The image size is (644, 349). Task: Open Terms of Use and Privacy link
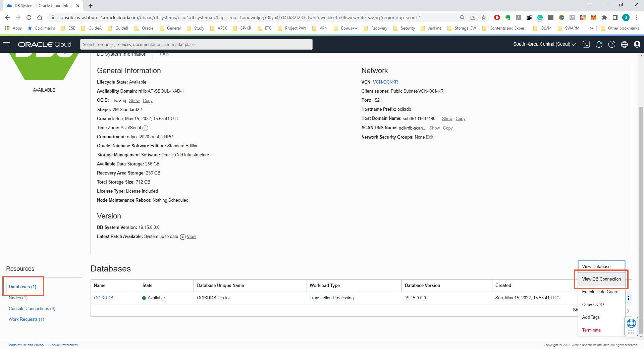click(26, 345)
